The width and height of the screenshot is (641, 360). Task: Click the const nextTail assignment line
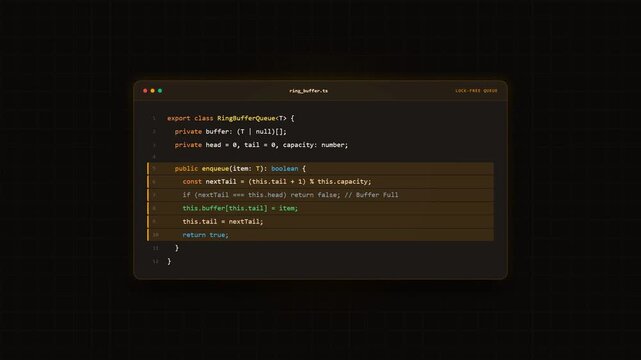point(320,181)
